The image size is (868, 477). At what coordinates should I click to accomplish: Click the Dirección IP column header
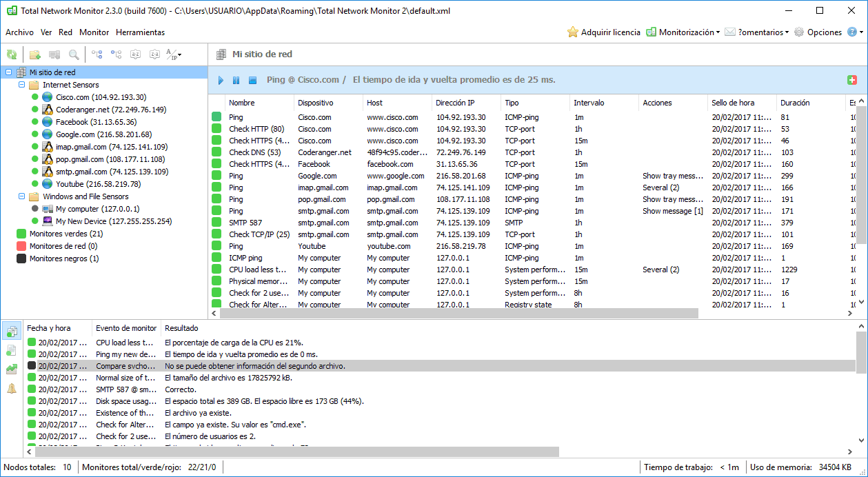point(466,103)
